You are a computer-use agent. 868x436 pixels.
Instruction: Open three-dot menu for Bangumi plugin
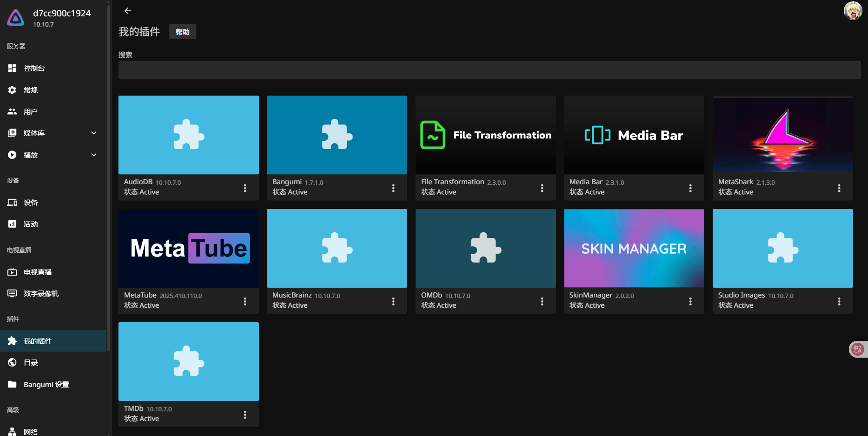[393, 188]
